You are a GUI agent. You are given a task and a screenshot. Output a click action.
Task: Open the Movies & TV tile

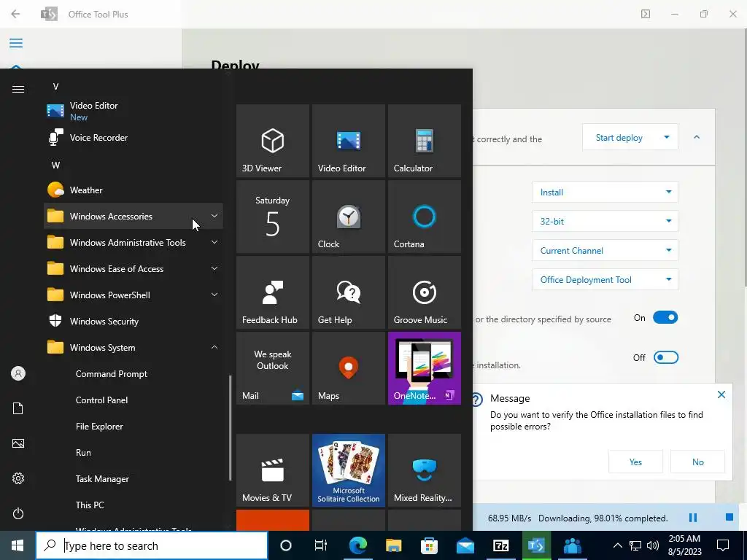[x=273, y=470]
